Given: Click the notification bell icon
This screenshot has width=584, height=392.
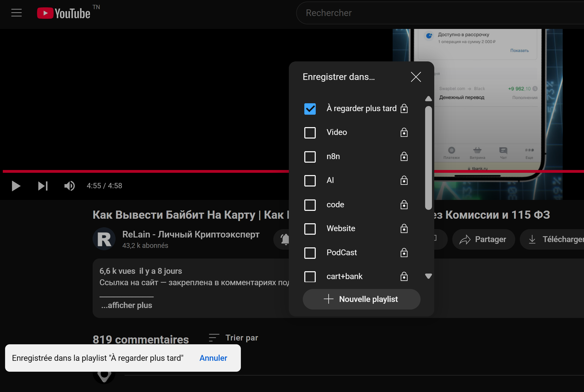Looking at the screenshot, I should click(285, 239).
